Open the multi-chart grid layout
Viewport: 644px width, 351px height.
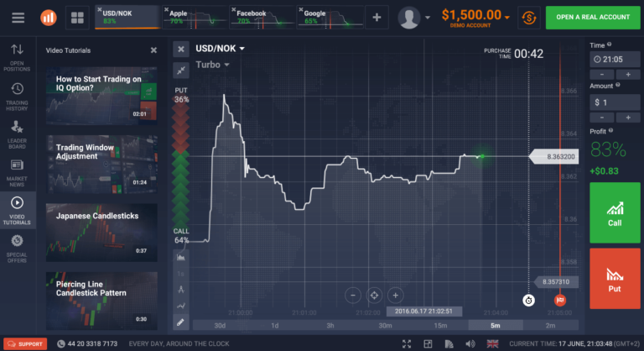77,18
